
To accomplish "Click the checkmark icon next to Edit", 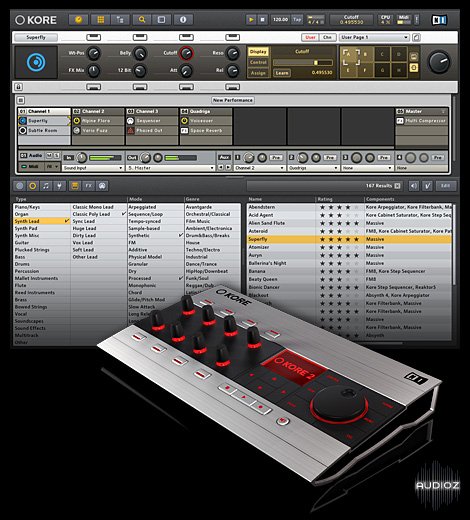I will (x=427, y=186).
